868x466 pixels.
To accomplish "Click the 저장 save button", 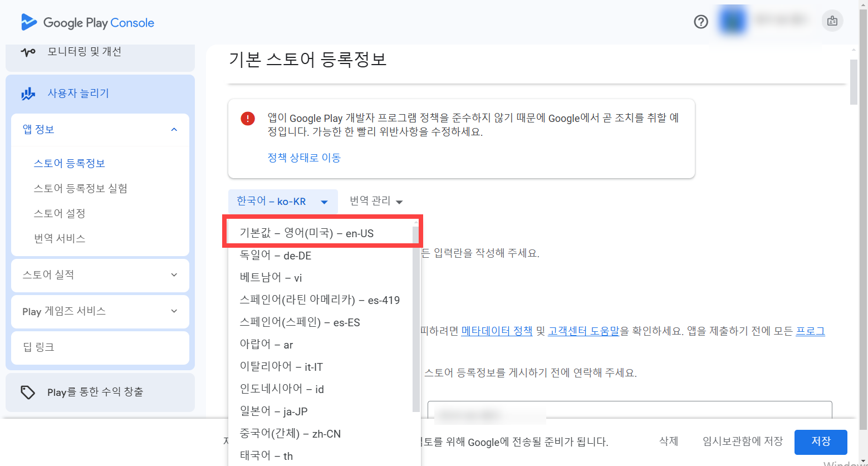I will point(821,442).
